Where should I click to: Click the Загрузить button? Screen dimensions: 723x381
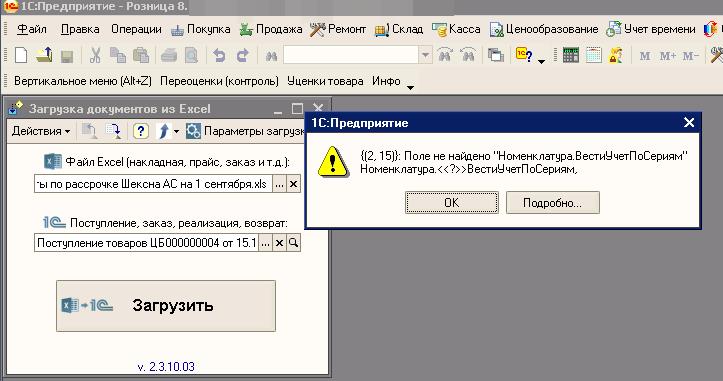point(166,306)
